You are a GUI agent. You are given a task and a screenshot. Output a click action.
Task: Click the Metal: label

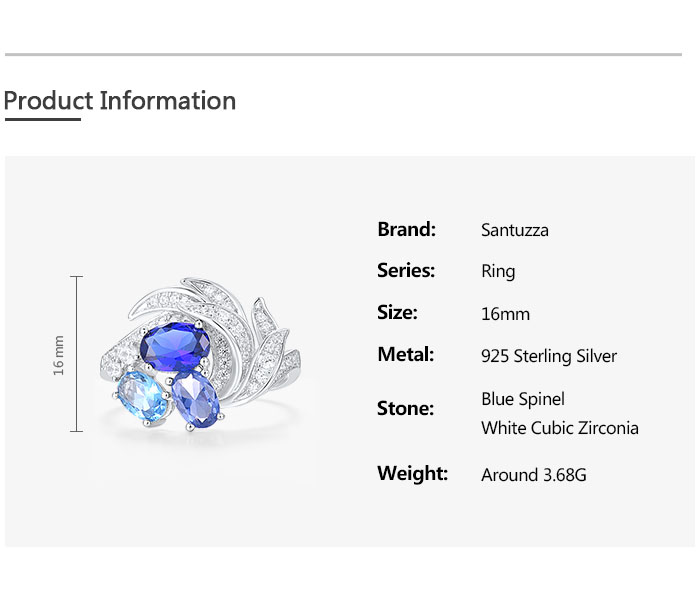pos(405,354)
